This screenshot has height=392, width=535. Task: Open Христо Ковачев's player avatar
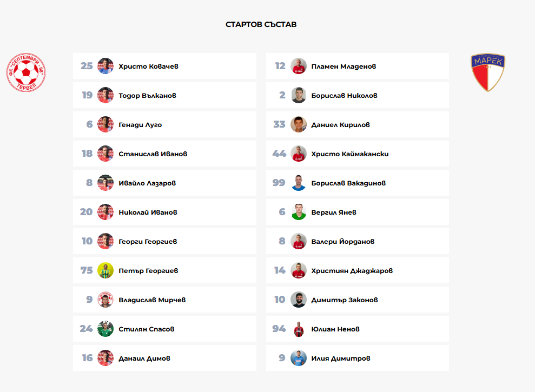click(105, 66)
